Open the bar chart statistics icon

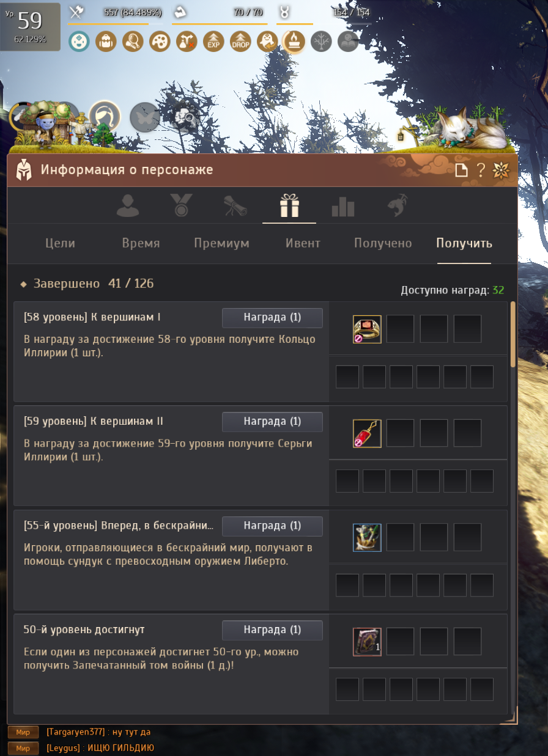(x=343, y=206)
